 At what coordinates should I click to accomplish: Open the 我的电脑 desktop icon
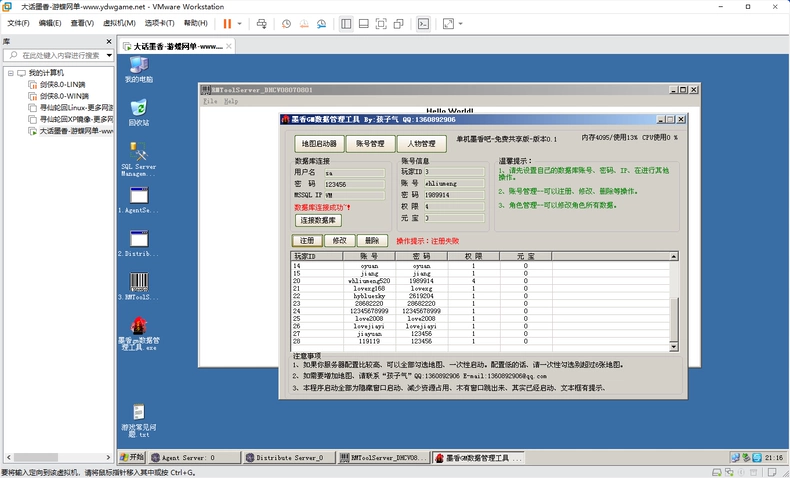tap(139, 70)
